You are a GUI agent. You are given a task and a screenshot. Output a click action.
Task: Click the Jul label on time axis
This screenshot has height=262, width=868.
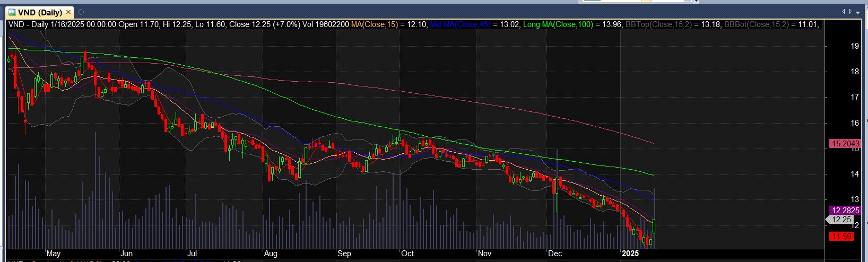[x=192, y=254]
